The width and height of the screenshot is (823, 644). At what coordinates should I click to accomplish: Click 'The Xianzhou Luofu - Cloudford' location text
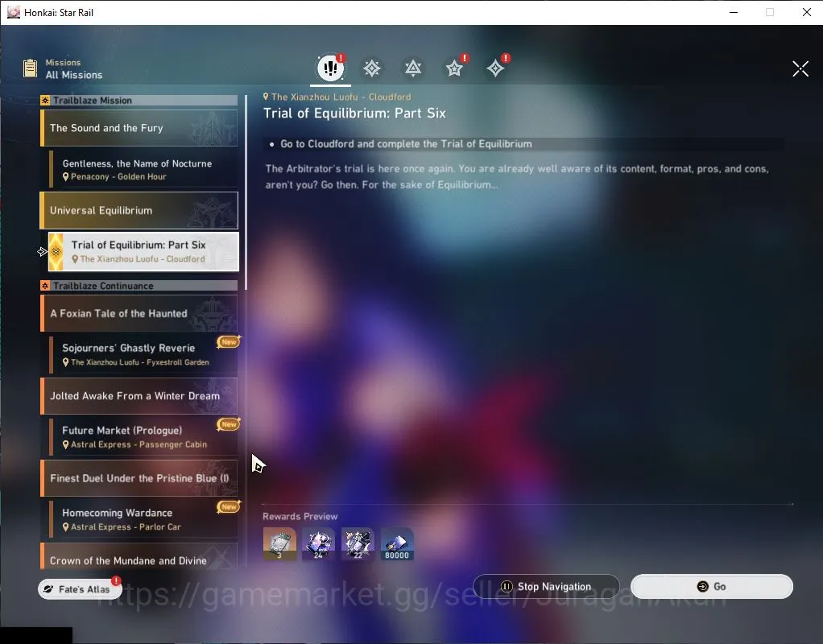click(x=341, y=97)
